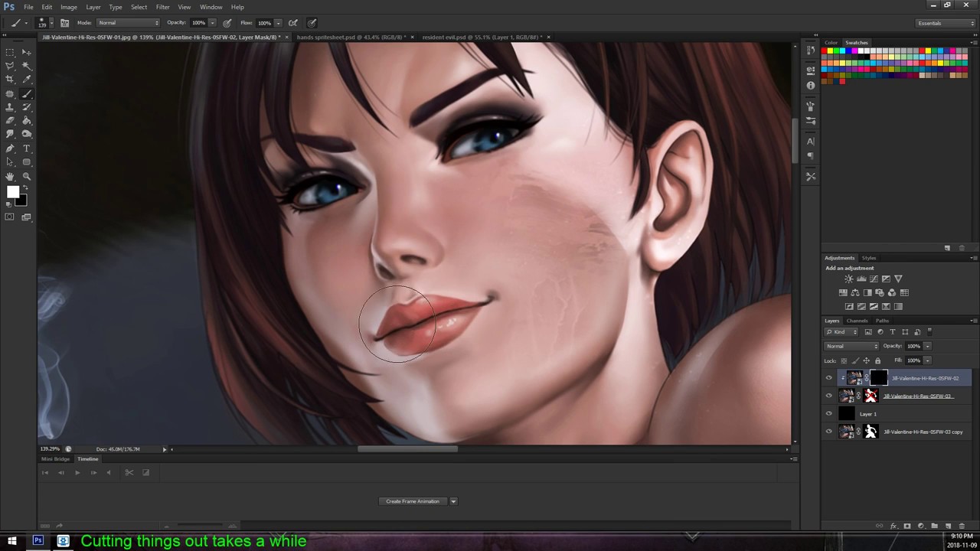Open layer Fill dropdown arrow

pos(927,360)
